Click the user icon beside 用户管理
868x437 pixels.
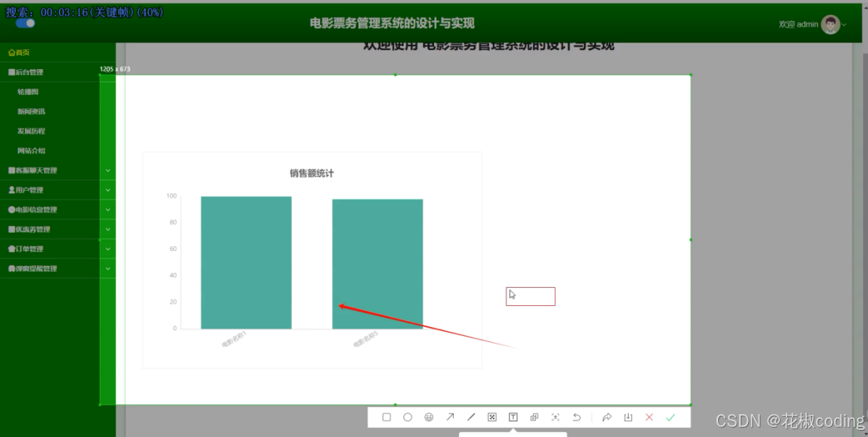click(12, 190)
